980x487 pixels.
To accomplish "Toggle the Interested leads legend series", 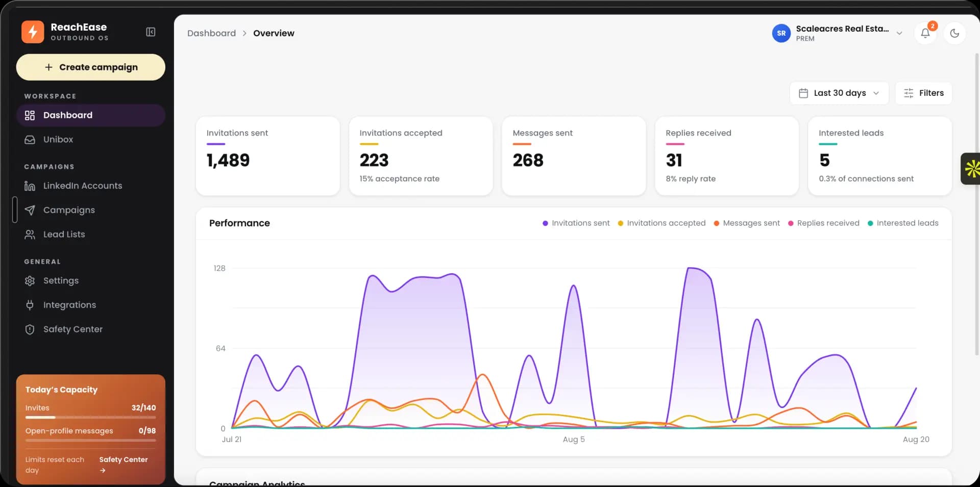I will tap(903, 223).
